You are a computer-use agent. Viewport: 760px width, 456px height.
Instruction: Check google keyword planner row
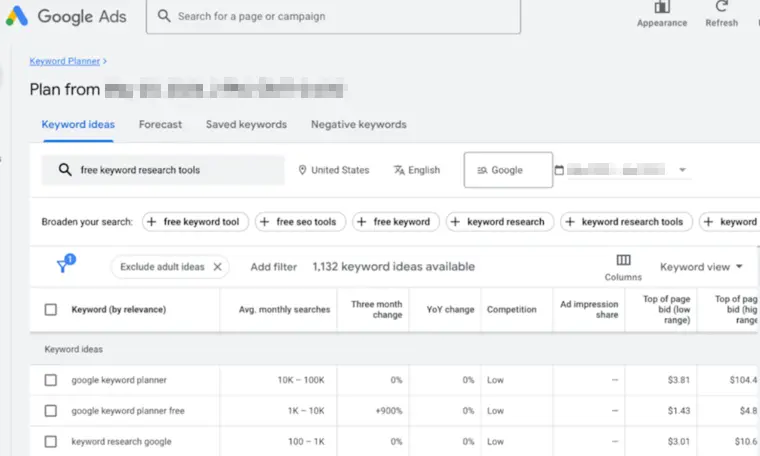51,380
